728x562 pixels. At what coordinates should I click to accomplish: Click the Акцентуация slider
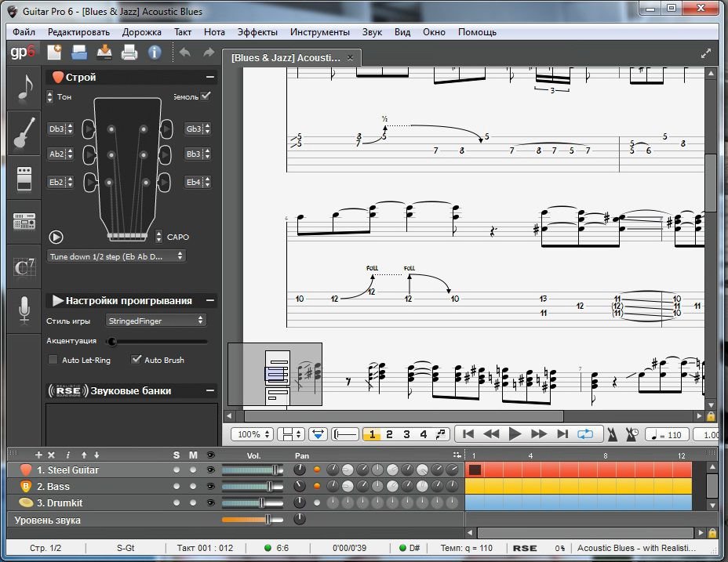click(x=156, y=342)
